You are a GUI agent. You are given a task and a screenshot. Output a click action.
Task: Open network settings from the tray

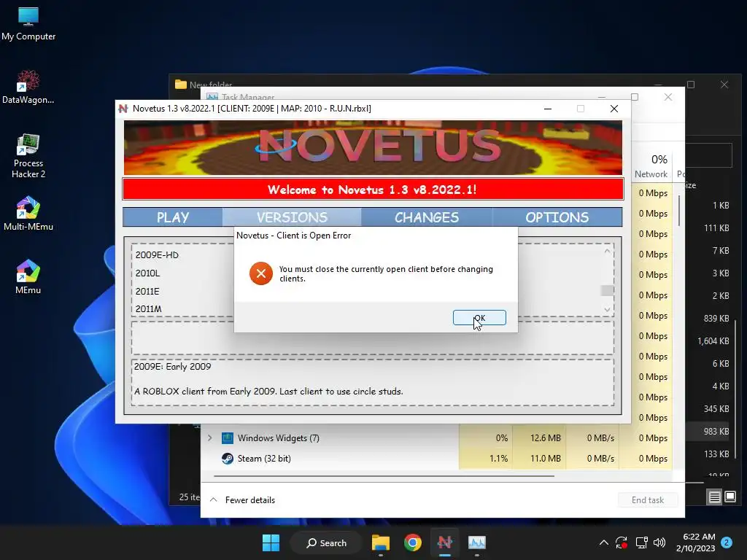641,542
